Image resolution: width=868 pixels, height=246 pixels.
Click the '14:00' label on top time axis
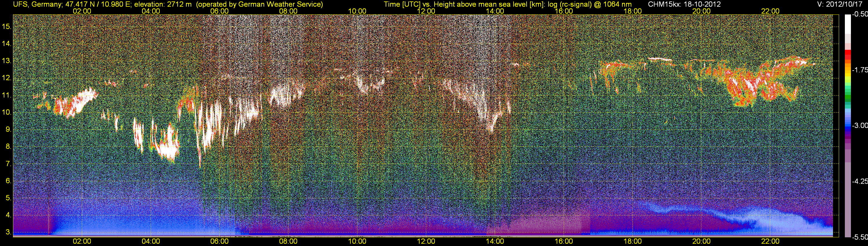click(495, 11)
